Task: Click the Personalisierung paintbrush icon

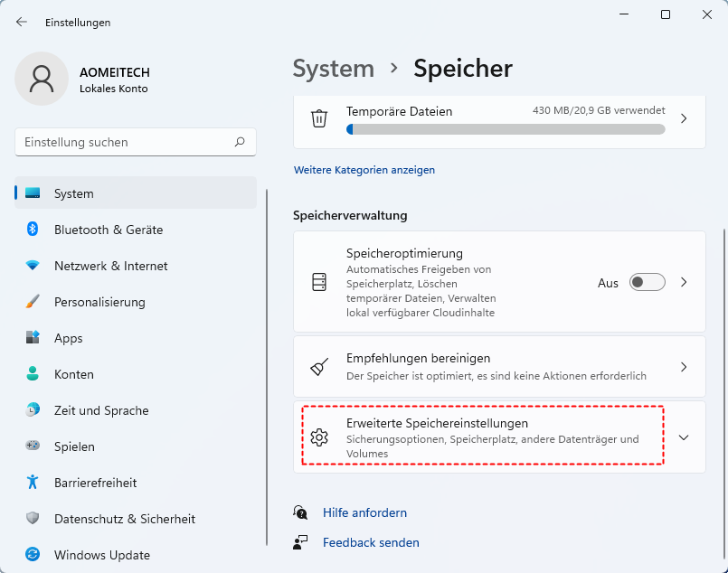Action: pos(33,302)
